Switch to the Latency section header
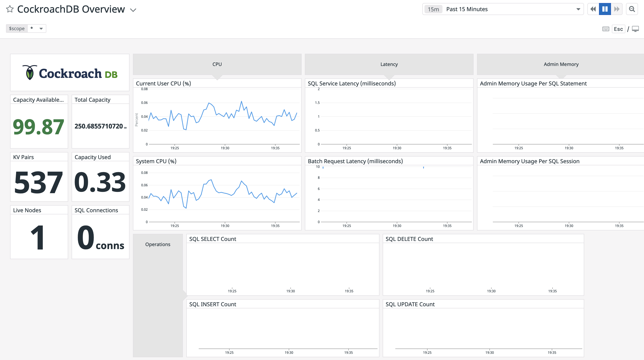The width and height of the screenshot is (644, 360). click(x=389, y=64)
